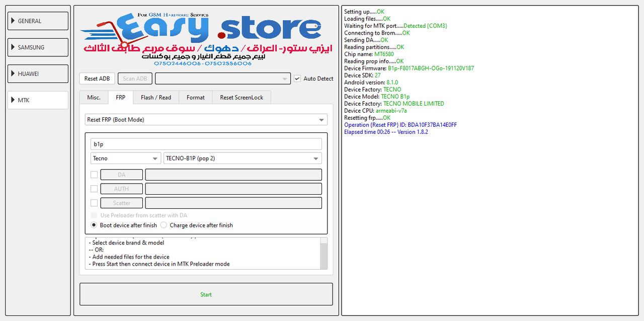Image resolution: width=644 pixels, height=321 pixels.
Task: Click 'Select device brand & model' instruction text
Action: [126, 243]
